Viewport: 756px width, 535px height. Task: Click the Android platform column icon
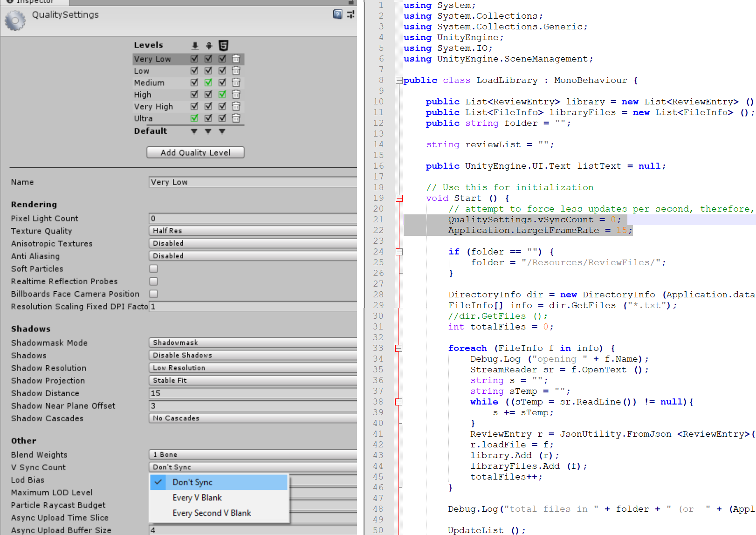[x=209, y=46]
